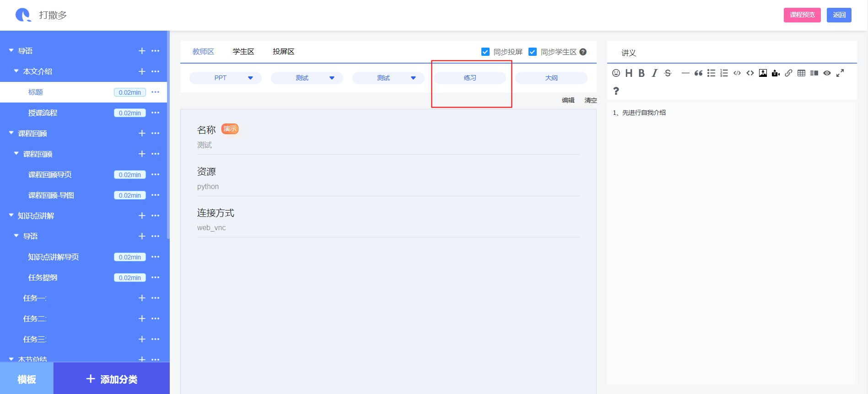Switch to 教师区 tab
868x394 pixels.
point(203,52)
